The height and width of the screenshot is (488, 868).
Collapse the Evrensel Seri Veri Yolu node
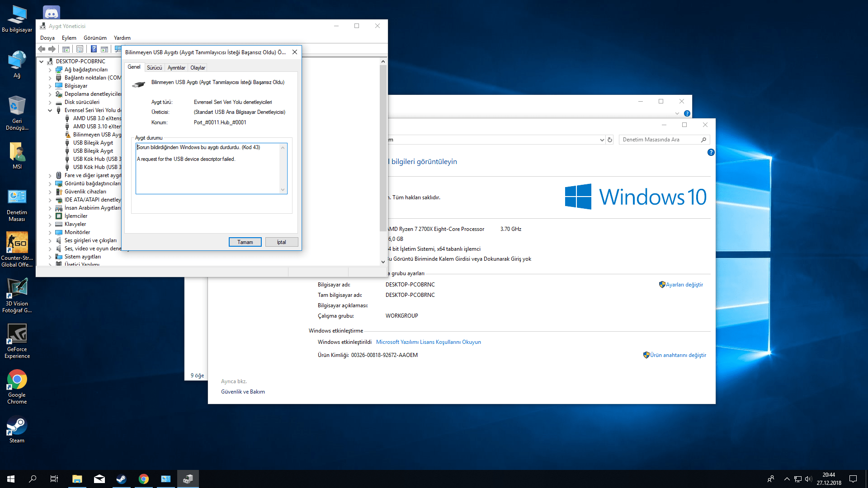(x=50, y=110)
